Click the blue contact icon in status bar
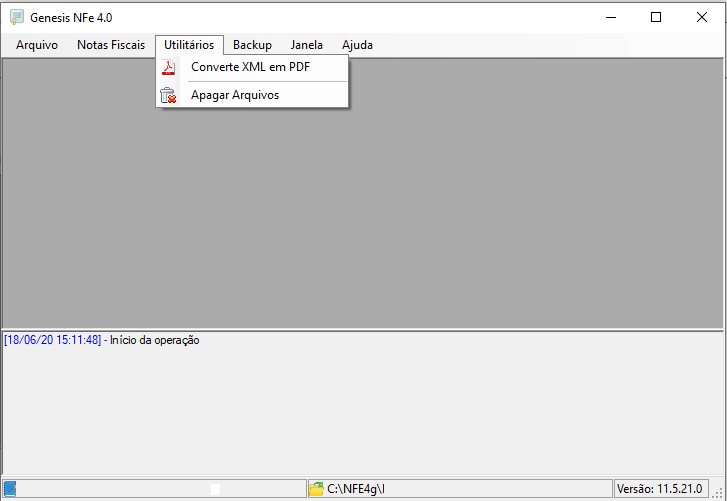Image resolution: width=727 pixels, height=501 pixels. click(10, 488)
